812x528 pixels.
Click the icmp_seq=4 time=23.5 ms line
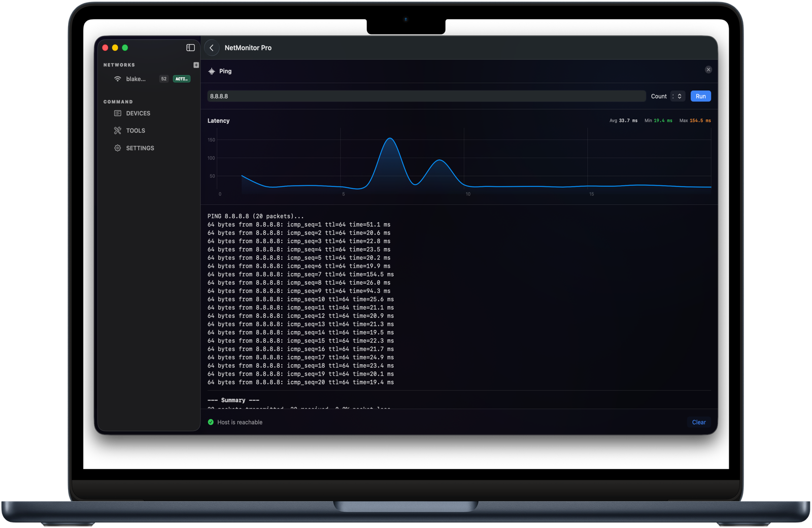(299, 249)
